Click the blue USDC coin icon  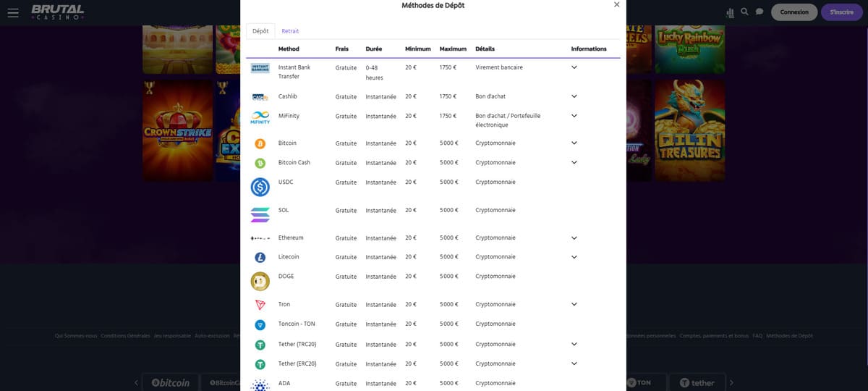260,188
